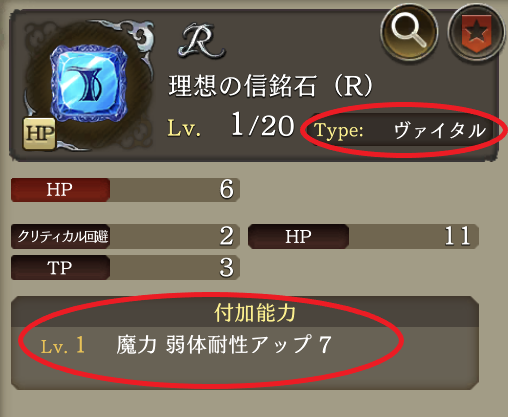Click the ability Lv. 1 indicator
Screen dimensions: 508x417
coord(62,345)
